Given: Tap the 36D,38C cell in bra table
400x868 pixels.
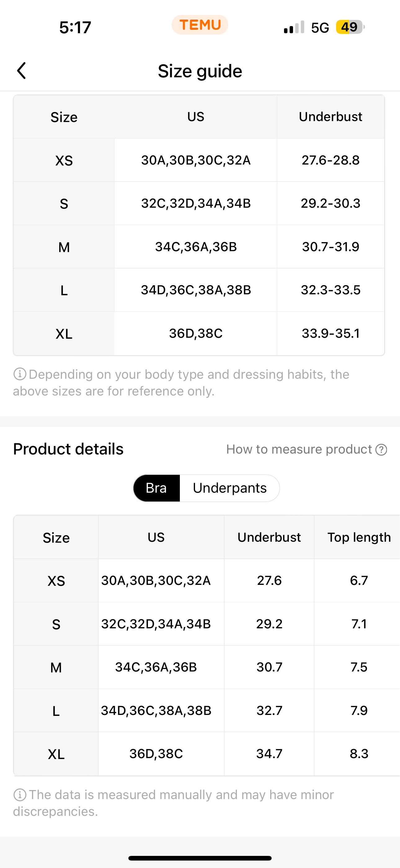Looking at the screenshot, I should tap(156, 754).
